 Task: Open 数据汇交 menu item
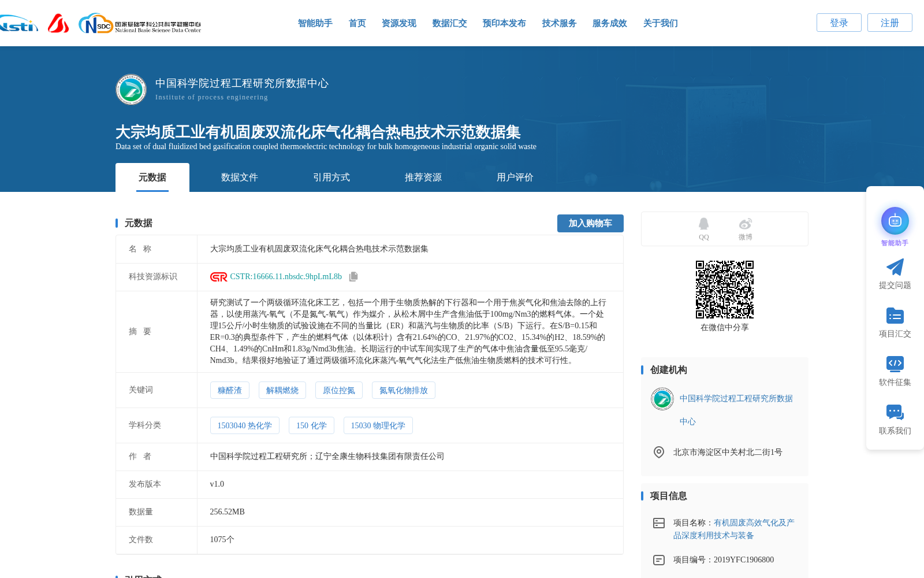click(450, 23)
